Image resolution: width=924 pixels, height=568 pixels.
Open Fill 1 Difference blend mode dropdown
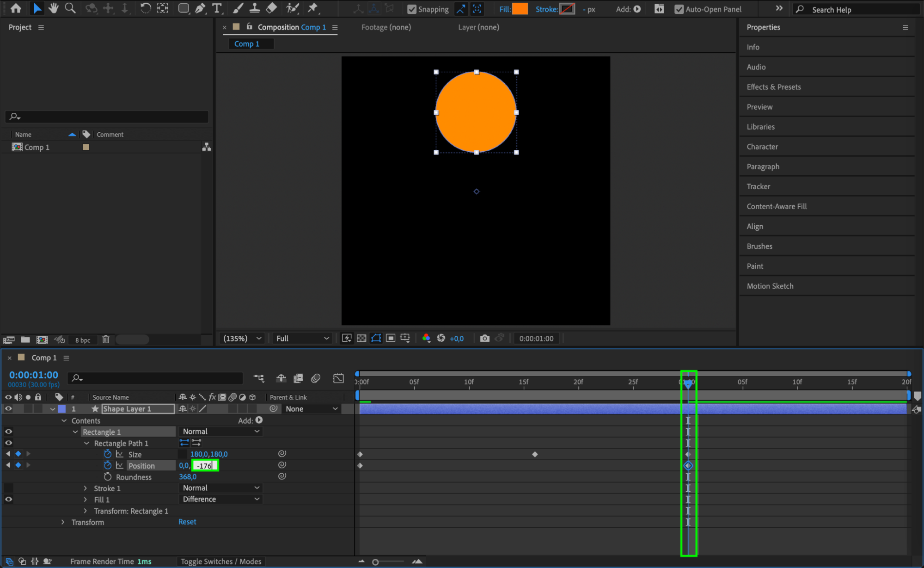tap(220, 499)
